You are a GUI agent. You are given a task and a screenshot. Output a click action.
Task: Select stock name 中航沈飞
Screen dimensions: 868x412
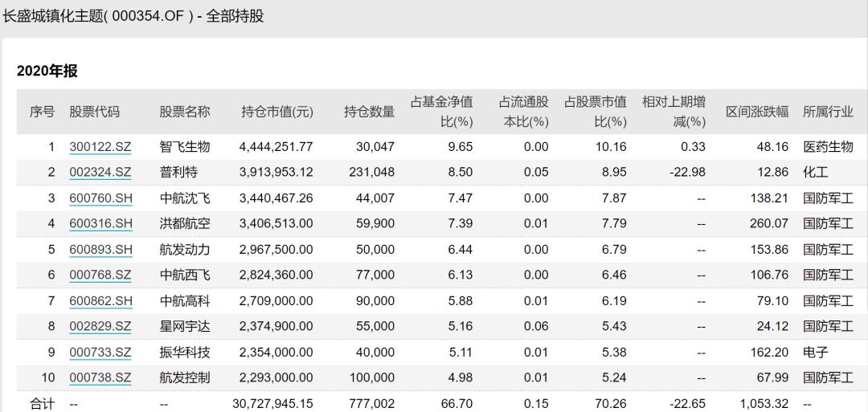pos(185,198)
